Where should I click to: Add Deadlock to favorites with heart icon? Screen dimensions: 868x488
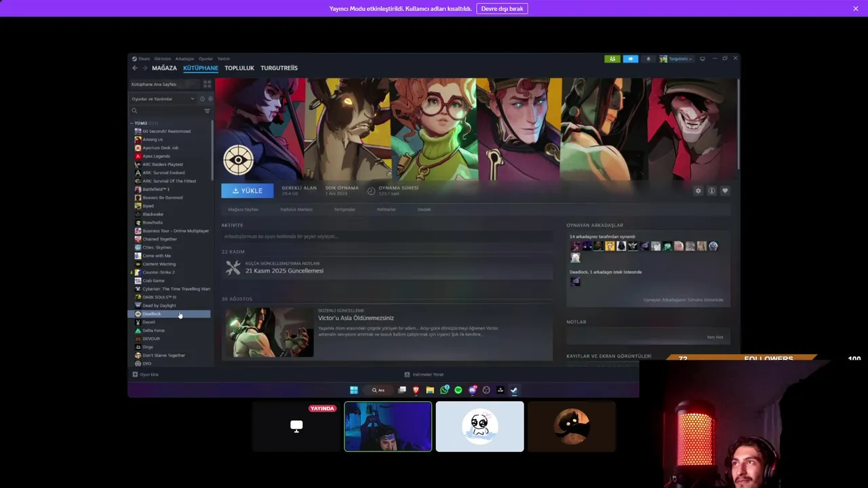[725, 191]
